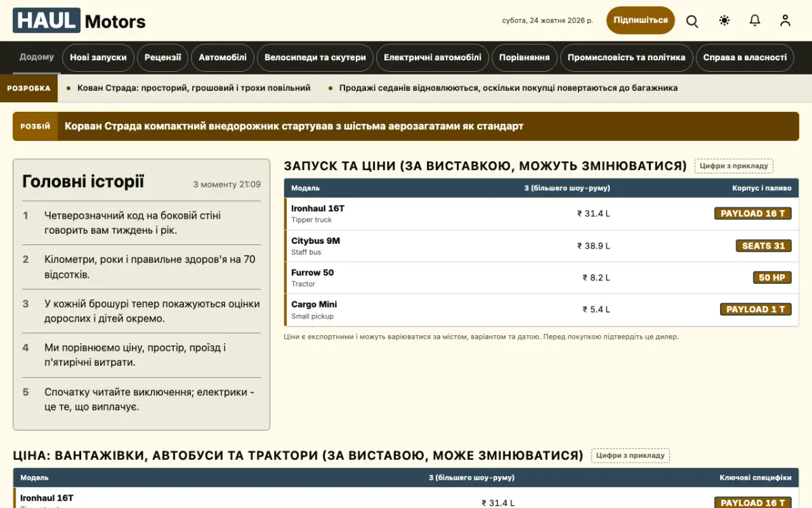Click the PAYLOAD 16 T badge in launch table
812x508 pixels.
point(752,213)
